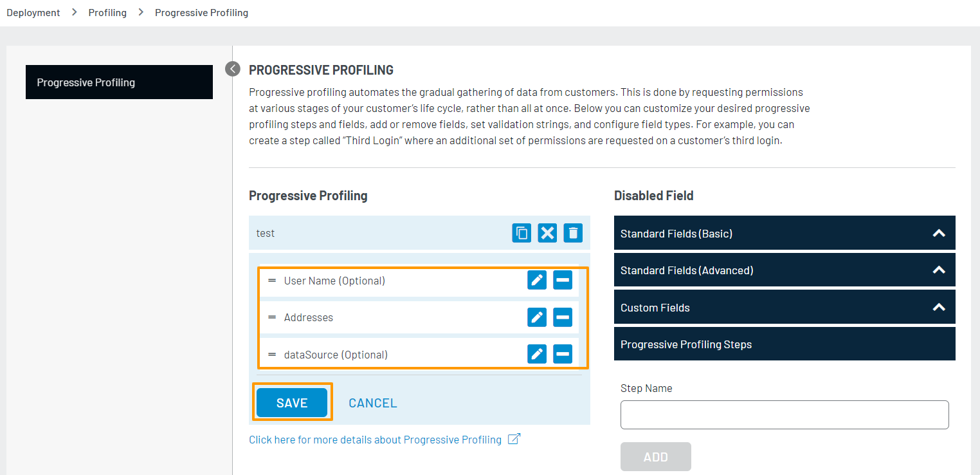Edit the Addresses field with pencil icon
Image resolution: width=980 pixels, height=475 pixels.
[x=537, y=317]
